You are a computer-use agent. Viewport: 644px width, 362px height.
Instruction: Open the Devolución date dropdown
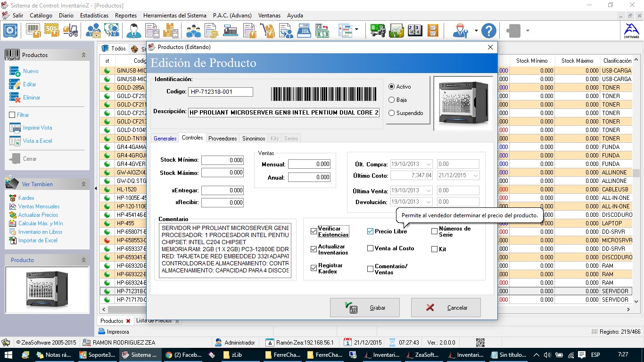tap(428, 202)
